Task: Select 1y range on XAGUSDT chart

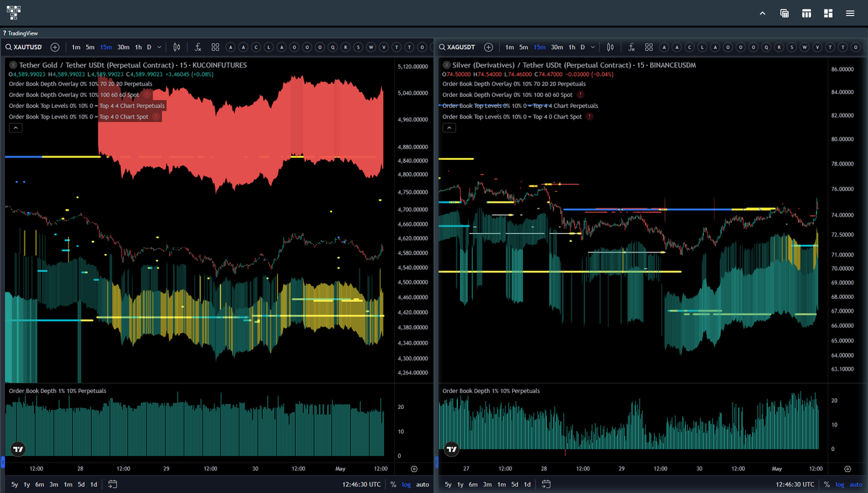Action: pyautogui.click(x=460, y=484)
